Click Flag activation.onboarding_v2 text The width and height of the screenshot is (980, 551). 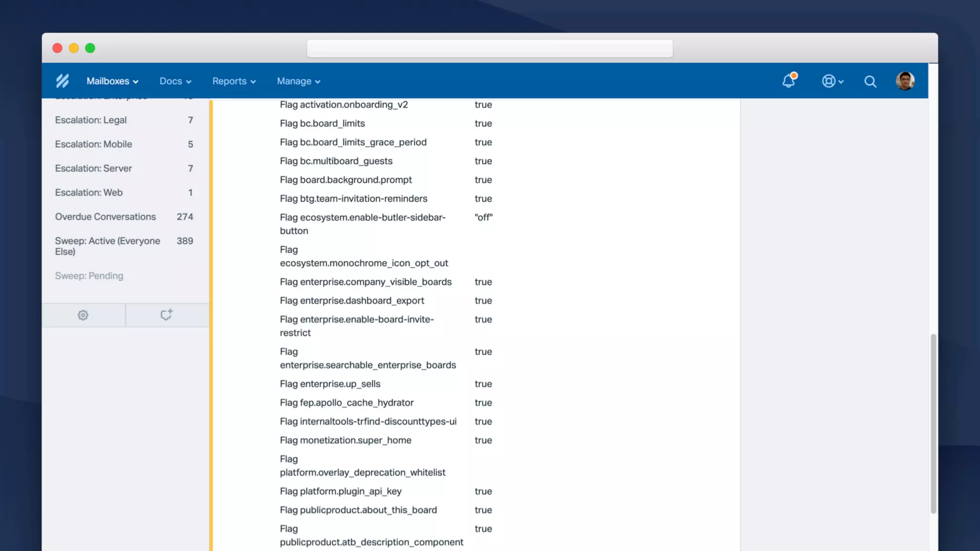coord(344,104)
